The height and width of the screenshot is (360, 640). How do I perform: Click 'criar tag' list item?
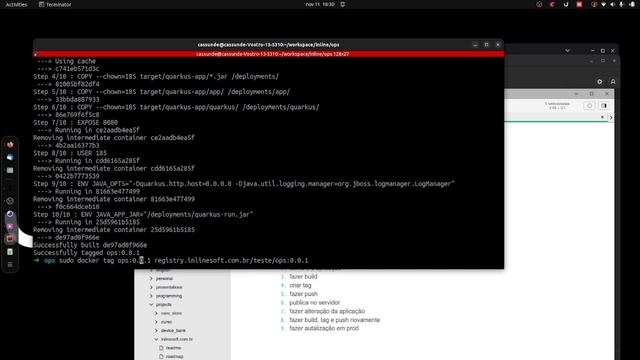click(x=300, y=285)
